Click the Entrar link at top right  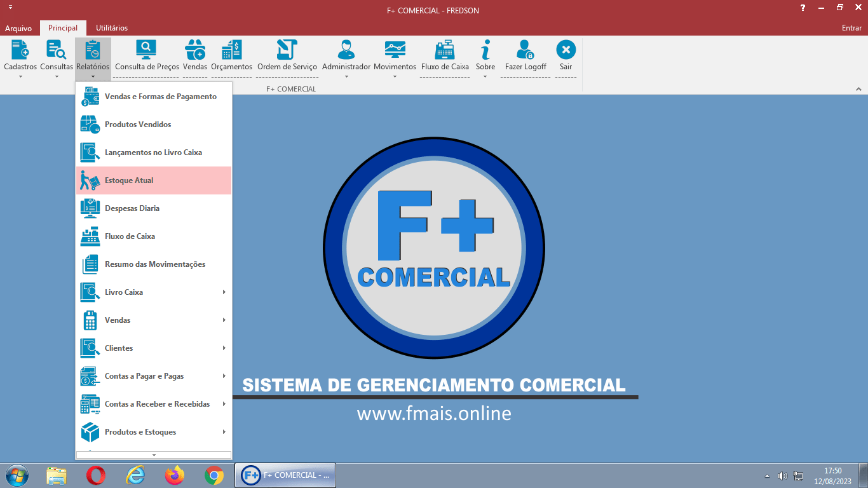pyautogui.click(x=851, y=28)
